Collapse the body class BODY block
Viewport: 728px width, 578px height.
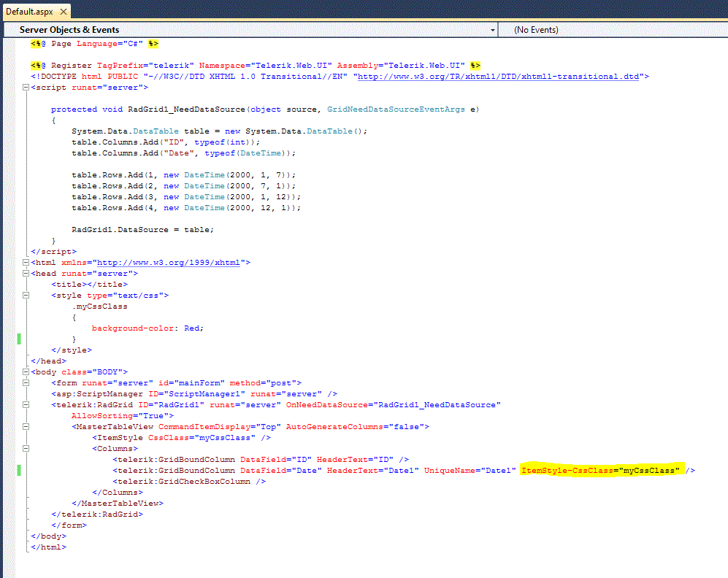(x=26, y=372)
